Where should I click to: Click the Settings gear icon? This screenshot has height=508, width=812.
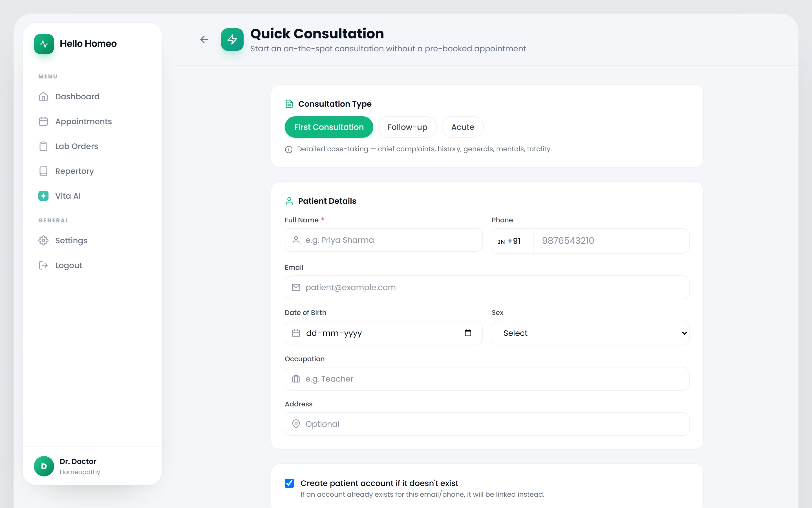(x=43, y=240)
